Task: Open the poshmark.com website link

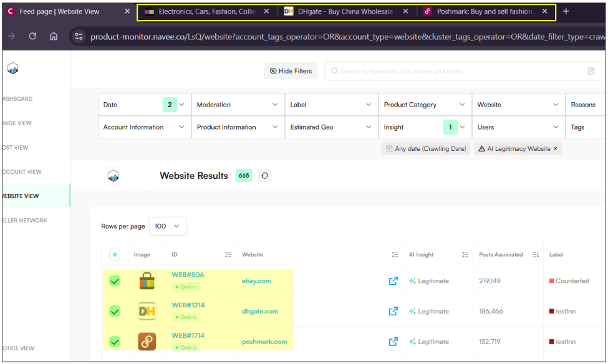Action: (x=264, y=342)
